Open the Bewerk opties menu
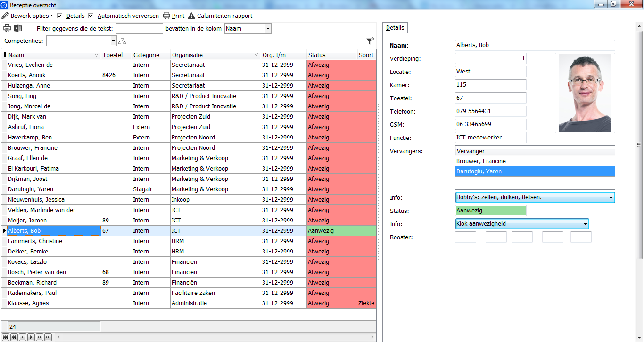The width and height of the screenshot is (644, 343). pos(27,16)
